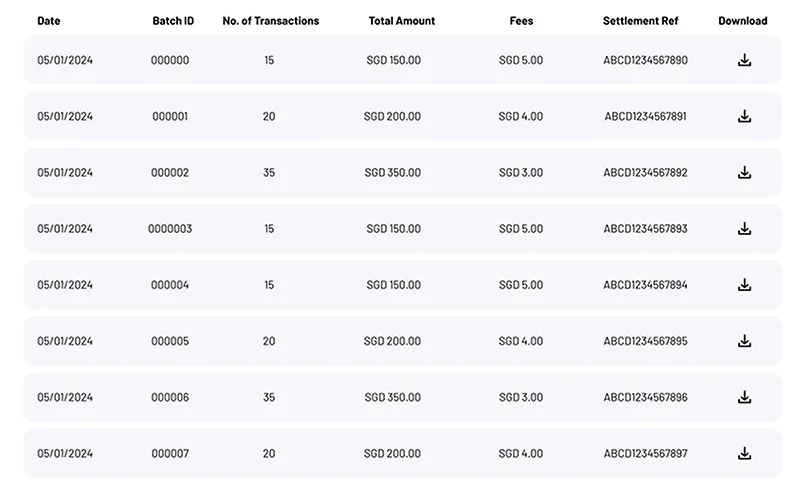Select settlement ref ABCD1234567893
The width and height of the screenshot is (808, 498).
[x=645, y=229]
